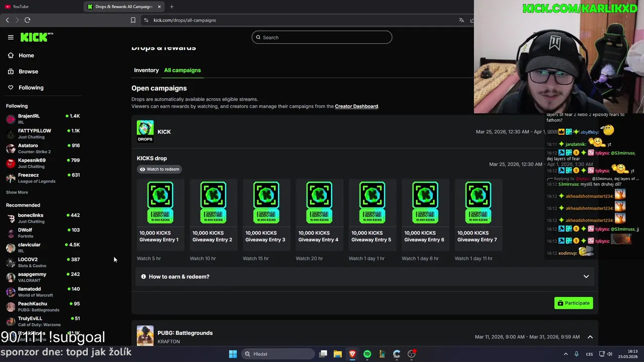Viewport: 644px width, 362px height.
Task: Switch to the Inventory tab
Action: tap(146, 70)
